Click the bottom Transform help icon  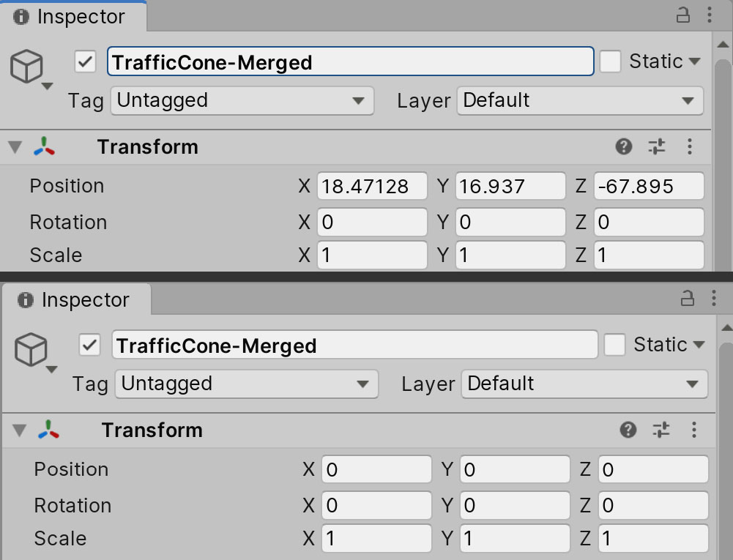pyautogui.click(x=628, y=430)
